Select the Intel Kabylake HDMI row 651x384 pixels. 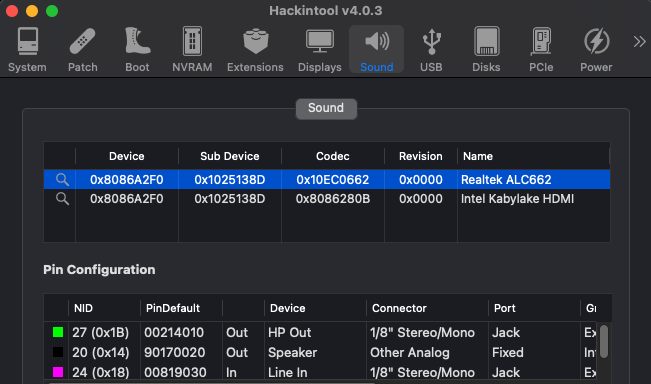click(x=327, y=199)
